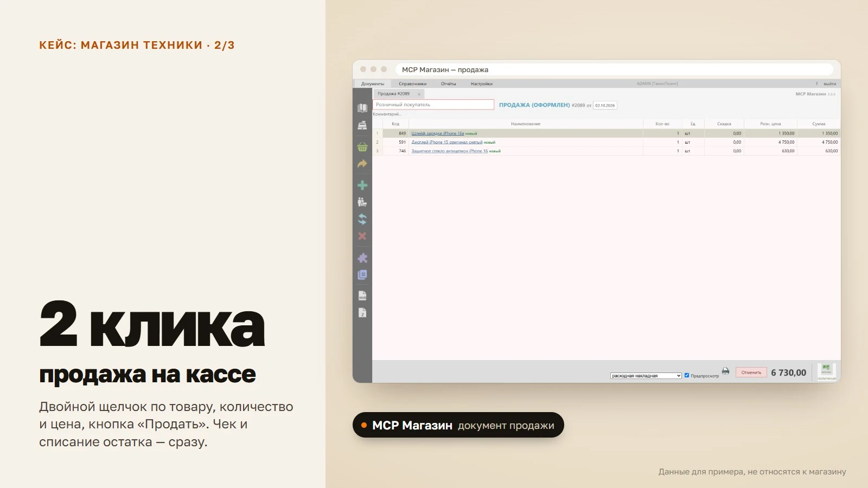868x488 pixels.
Task: Click the Отменить button
Action: (x=751, y=373)
